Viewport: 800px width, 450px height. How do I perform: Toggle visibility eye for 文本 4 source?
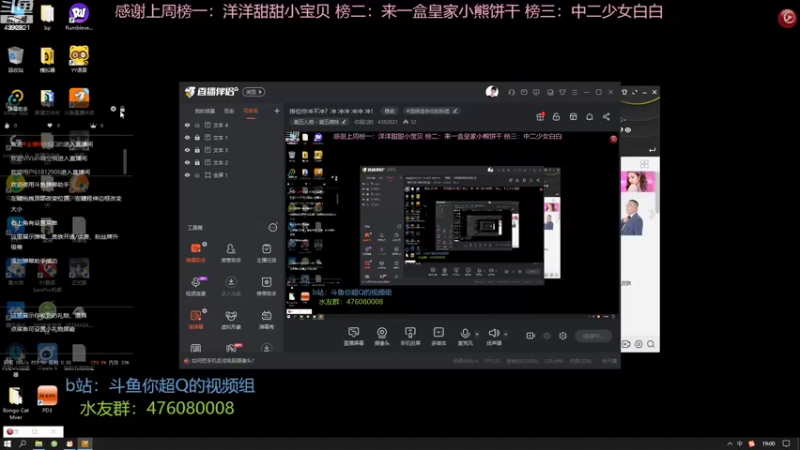tap(187, 125)
